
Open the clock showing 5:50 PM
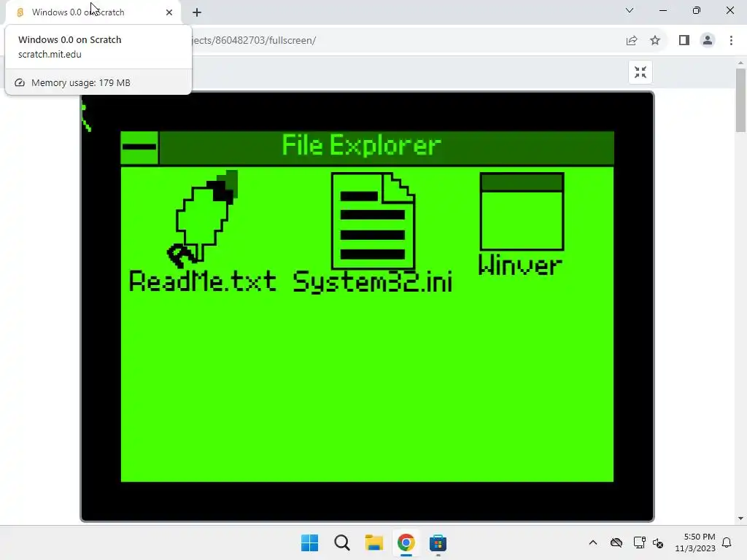[x=695, y=542]
